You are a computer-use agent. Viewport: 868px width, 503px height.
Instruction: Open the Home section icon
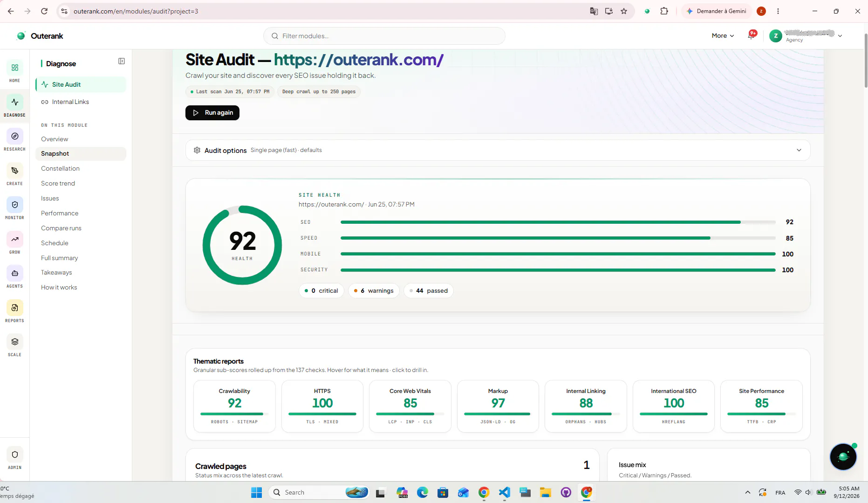tap(14, 68)
